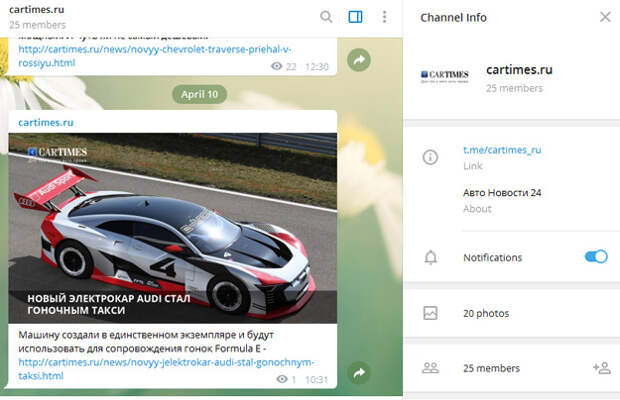The height and width of the screenshot is (400, 620).
Task: Toggle the Notifications switch off
Action: tap(596, 257)
